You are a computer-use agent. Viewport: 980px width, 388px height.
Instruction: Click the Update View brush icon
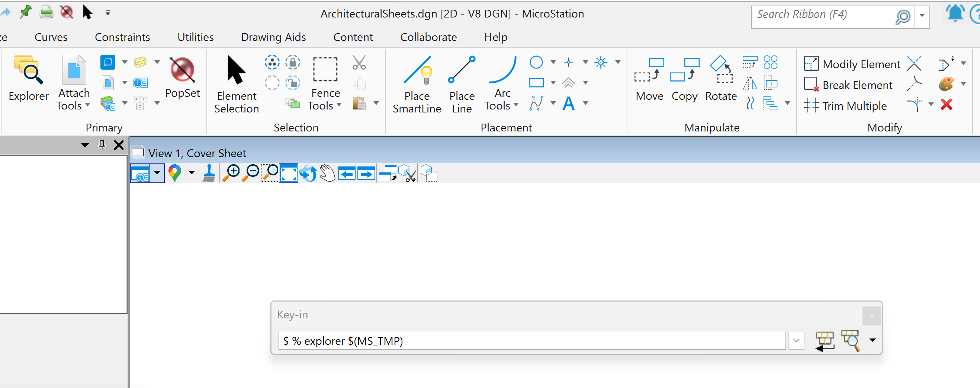pos(209,174)
